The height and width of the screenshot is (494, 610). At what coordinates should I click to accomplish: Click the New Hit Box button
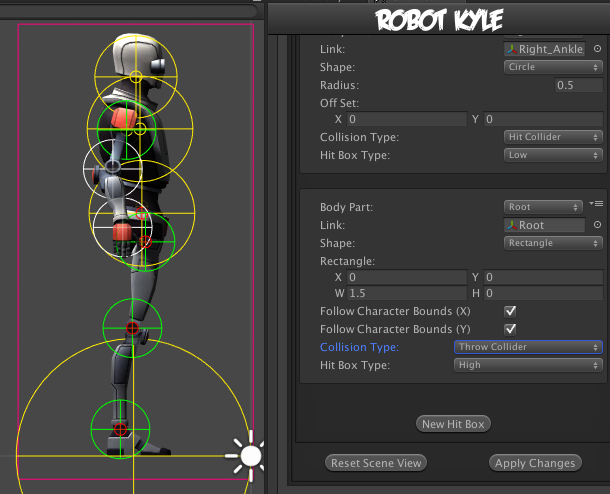tap(453, 424)
